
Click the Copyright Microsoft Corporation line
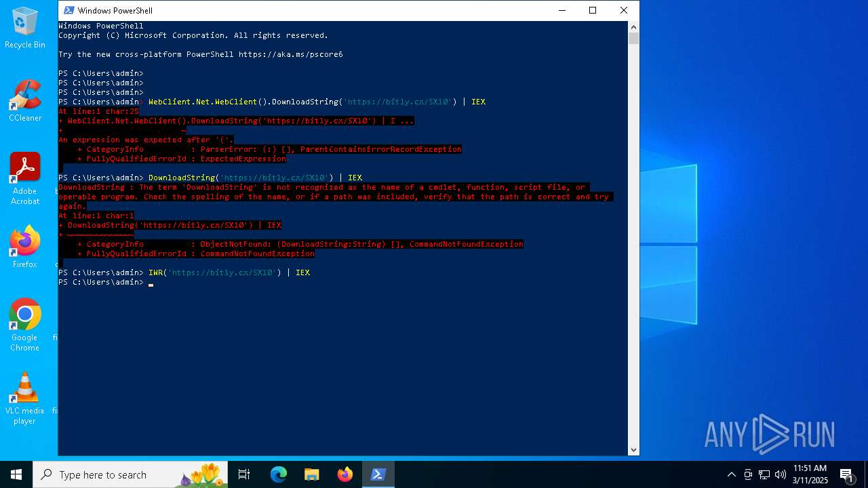point(193,35)
